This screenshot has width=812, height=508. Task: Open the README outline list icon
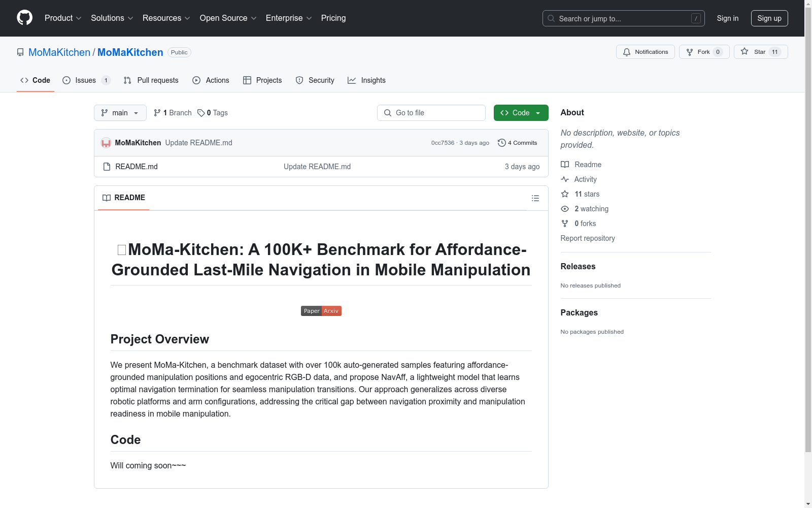click(535, 198)
